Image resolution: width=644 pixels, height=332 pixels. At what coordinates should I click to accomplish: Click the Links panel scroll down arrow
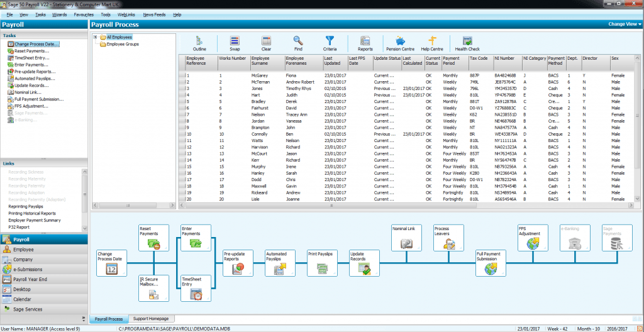(x=85, y=228)
